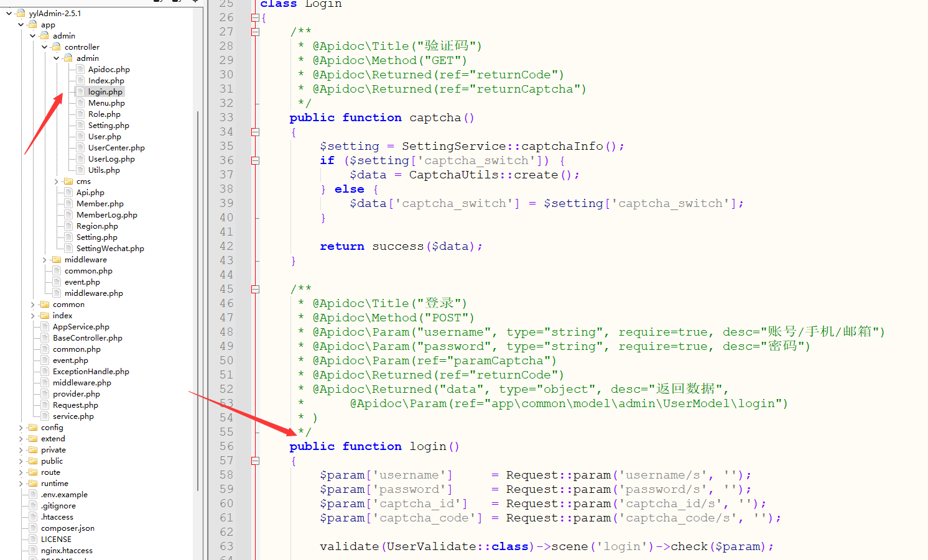928x560 pixels.
Task: Open UserCenter.php file
Action: tap(116, 147)
